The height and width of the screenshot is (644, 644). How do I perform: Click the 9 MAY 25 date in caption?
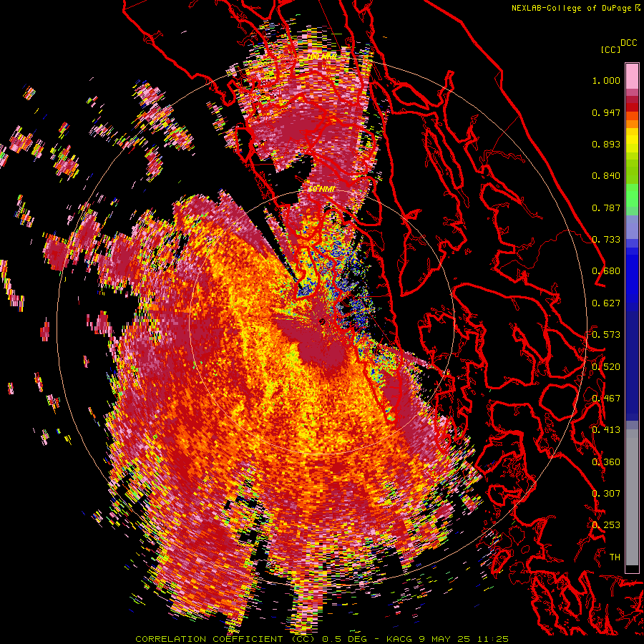point(446,639)
